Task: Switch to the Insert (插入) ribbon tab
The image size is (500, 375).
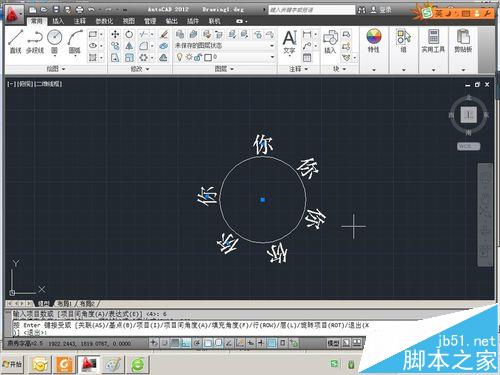Action: click(58, 21)
